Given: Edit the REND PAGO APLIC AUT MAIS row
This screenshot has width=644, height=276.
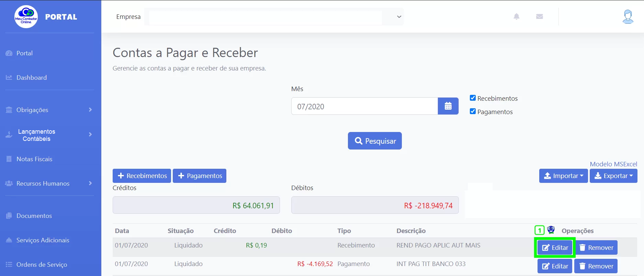Looking at the screenshot, I should (x=555, y=247).
